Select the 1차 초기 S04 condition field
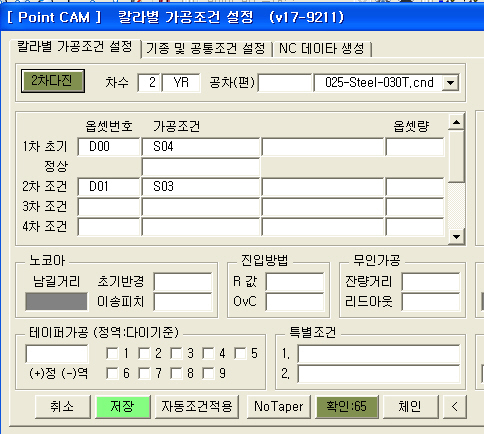 click(x=201, y=146)
